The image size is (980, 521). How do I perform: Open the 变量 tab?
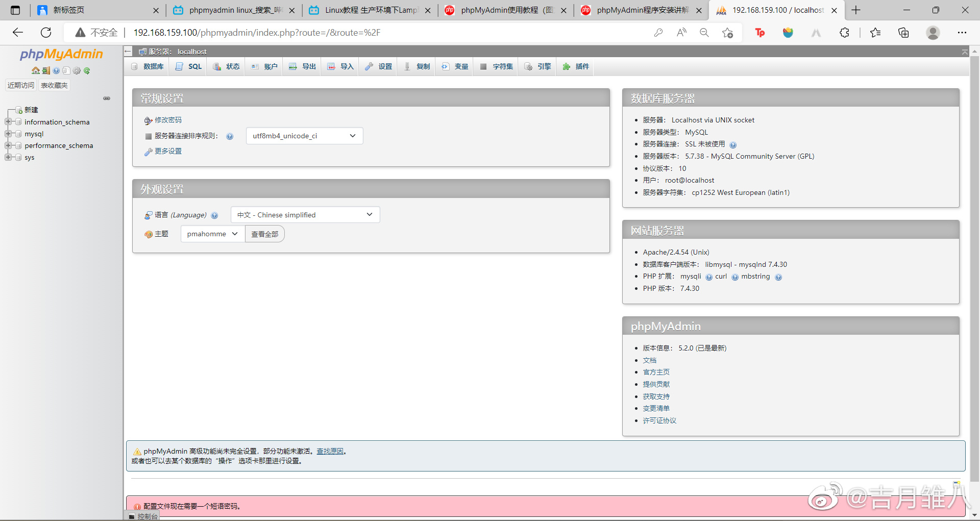[455, 66]
